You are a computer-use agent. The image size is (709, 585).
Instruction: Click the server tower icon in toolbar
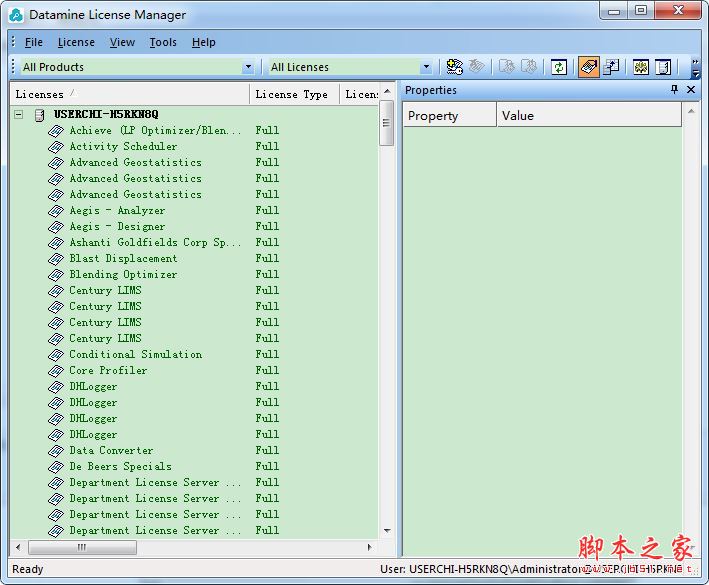(x=663, y=67)
